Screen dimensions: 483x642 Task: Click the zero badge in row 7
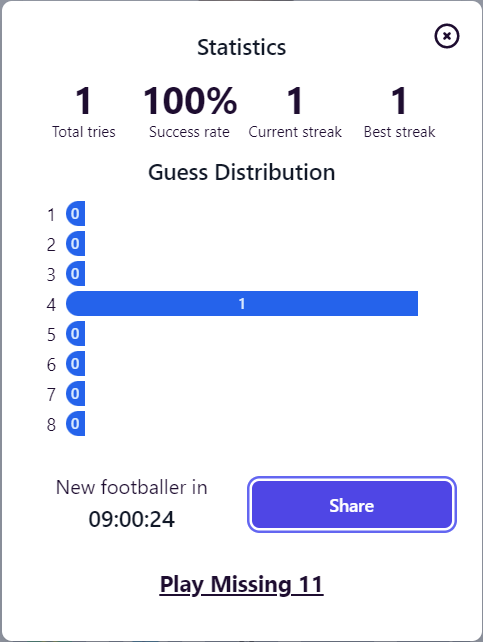coord(75,393)
